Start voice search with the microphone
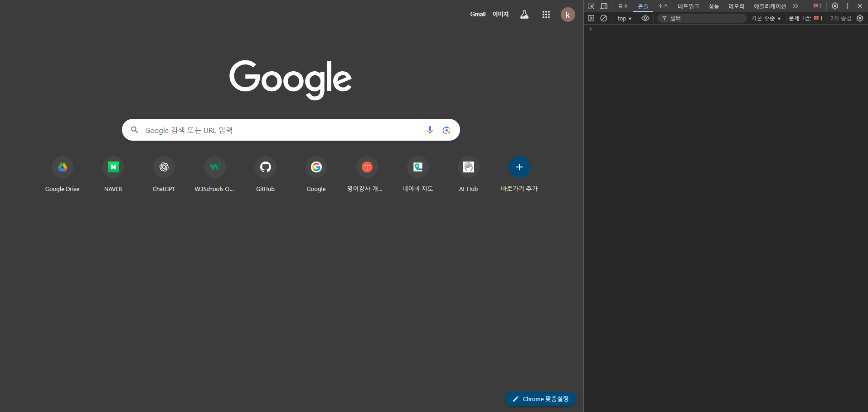This screenshot has height=412, width=868. coord(430,130)
